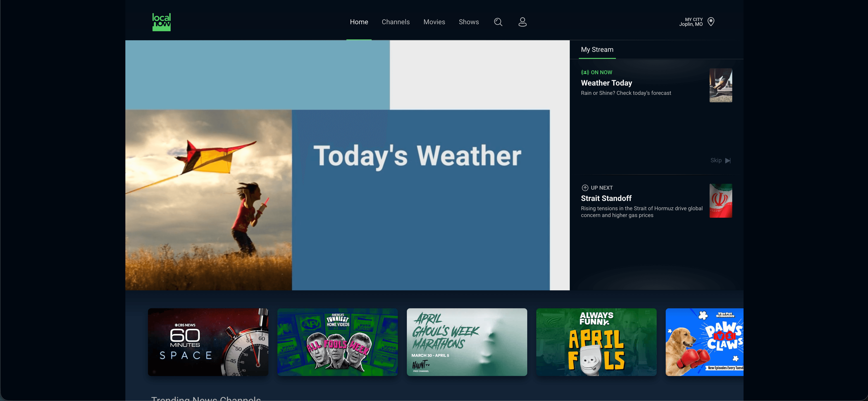Go to the Home tab

click(359, 22)
